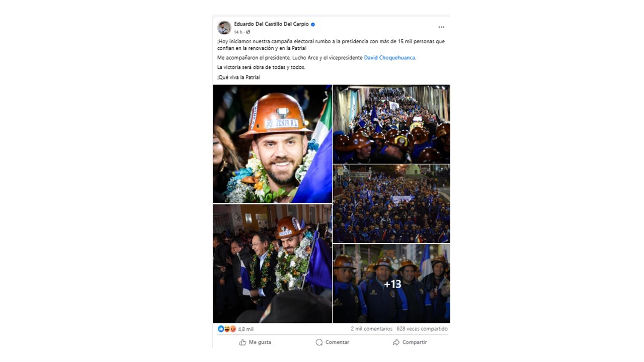View the 628 veces compartido shares
This screenshot has width=644, height=362.
coord(422,329)
